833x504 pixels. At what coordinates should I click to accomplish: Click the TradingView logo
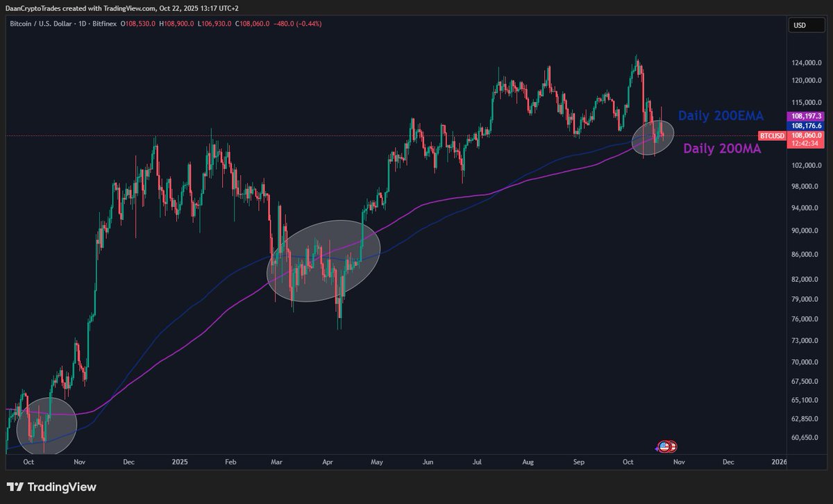point(52,487)
